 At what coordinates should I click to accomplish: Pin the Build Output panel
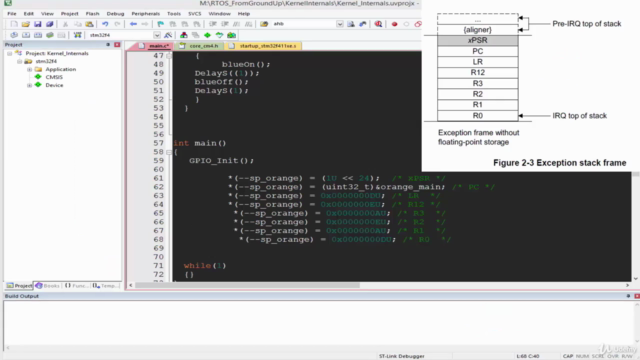628,296
